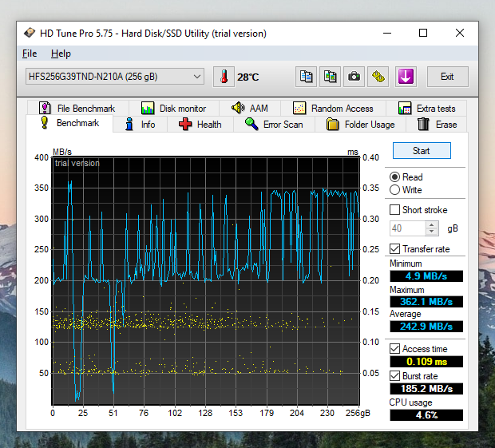Click the 0.109 ms access time value
This screenshot has height=448, width=495.
[426, 361]
